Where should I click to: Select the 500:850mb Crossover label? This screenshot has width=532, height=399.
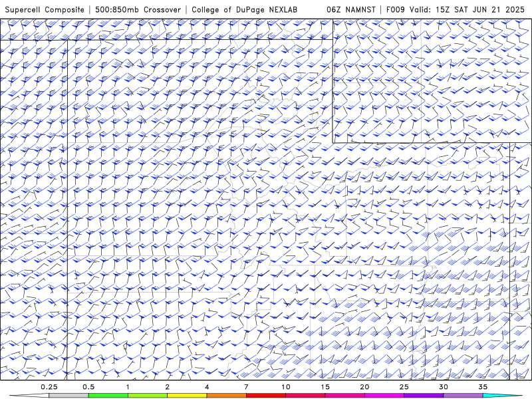[x=138, y=10]
